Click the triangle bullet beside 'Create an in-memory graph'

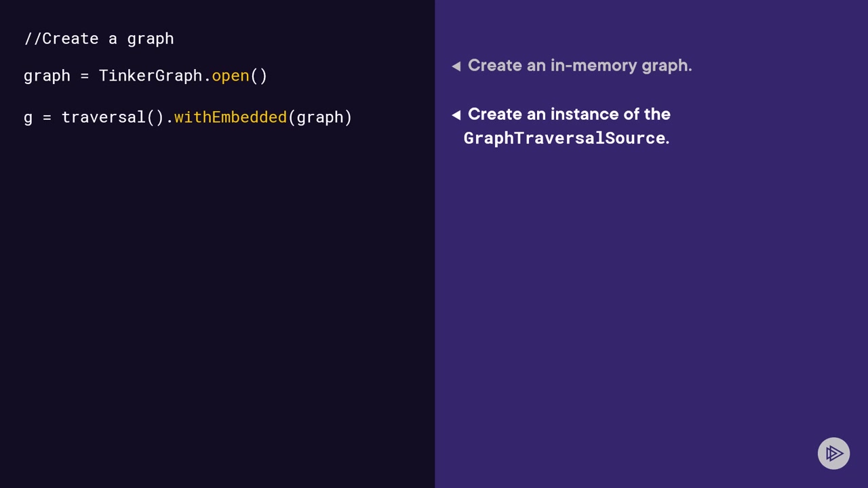pyautogui.click(x=456, y=66)
